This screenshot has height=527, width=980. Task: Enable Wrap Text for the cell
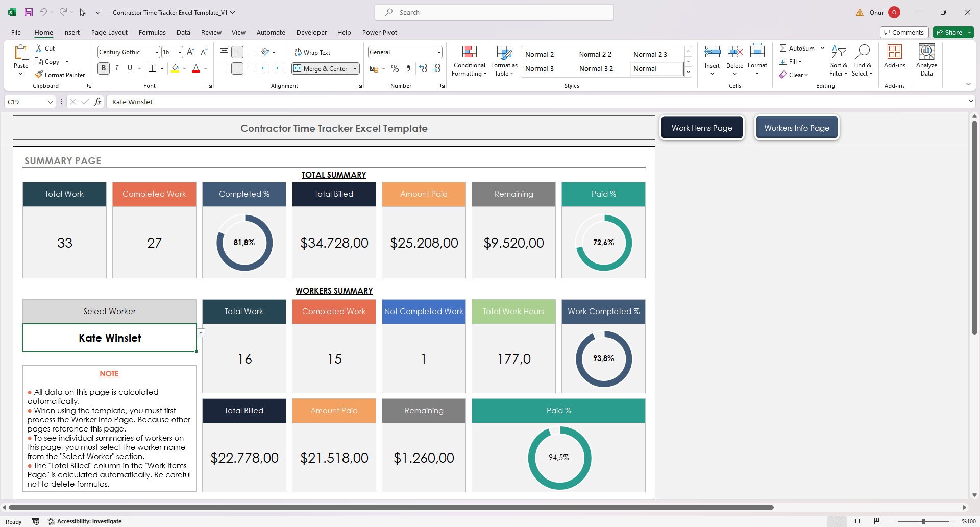coord(312,52)
